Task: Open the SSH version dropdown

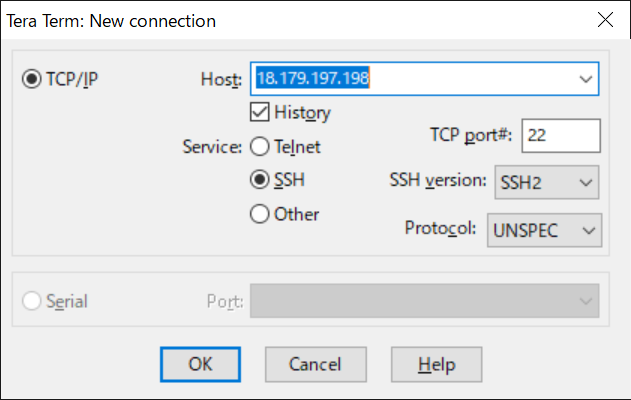Action: tap(546, 182)
